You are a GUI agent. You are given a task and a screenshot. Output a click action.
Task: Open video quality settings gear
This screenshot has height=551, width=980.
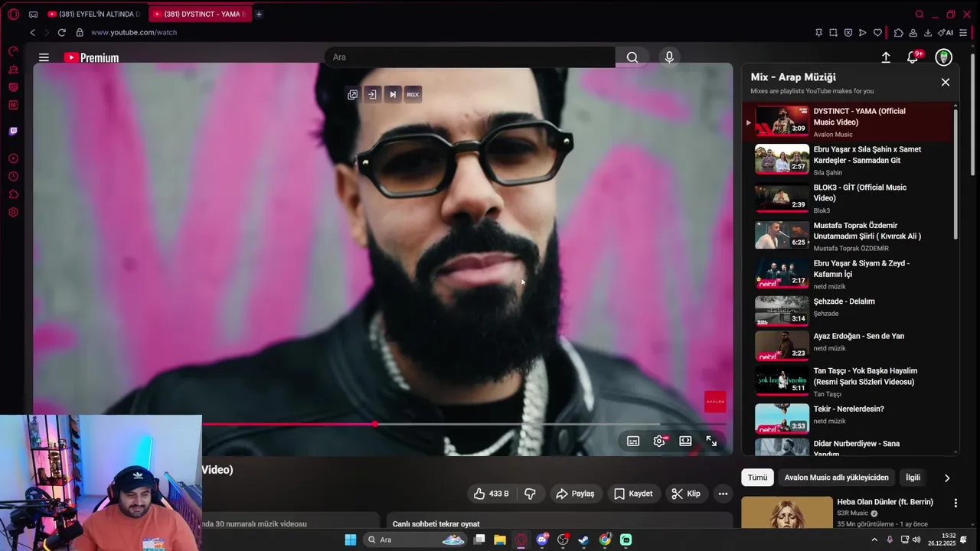659,442
